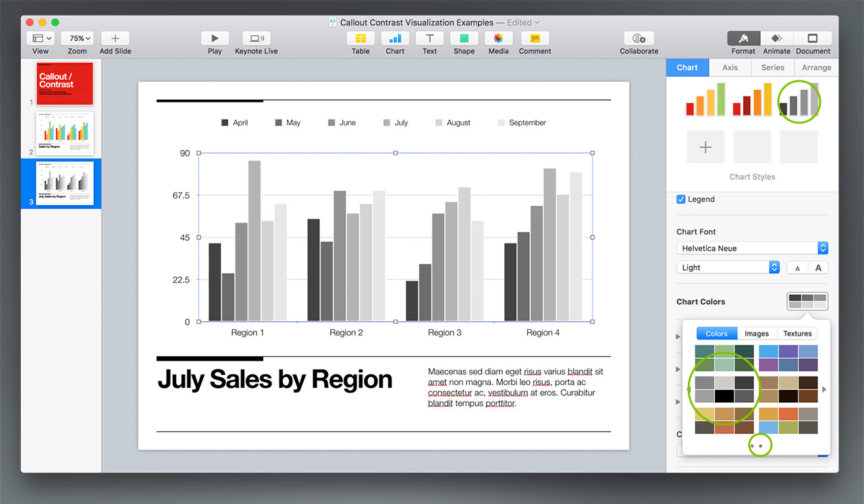Image resolution: width=864 pixels, height=504 pixels.
Task: Open the Light font weight dropdown
Action: point(728,268)
